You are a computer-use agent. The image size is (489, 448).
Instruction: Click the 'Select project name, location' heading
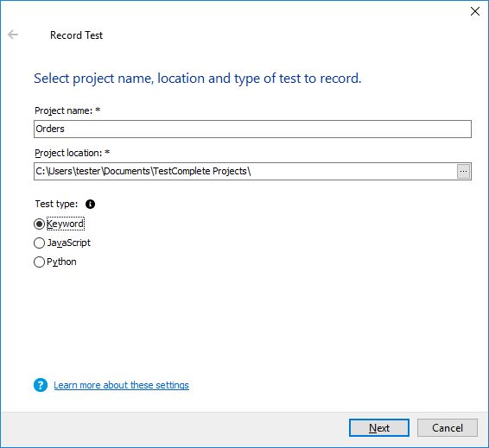(x=198, y=79)
